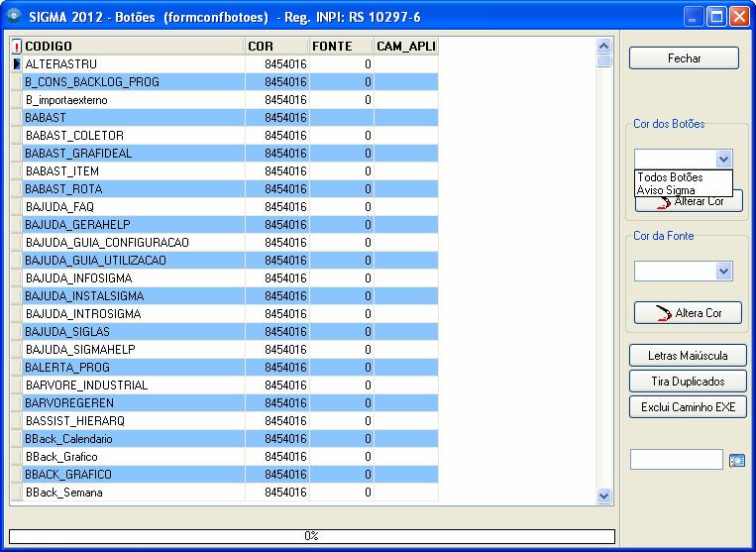Select the BBack_Calendario row
This screenshot has width=756, height=552.
click(x=230, y=439)
